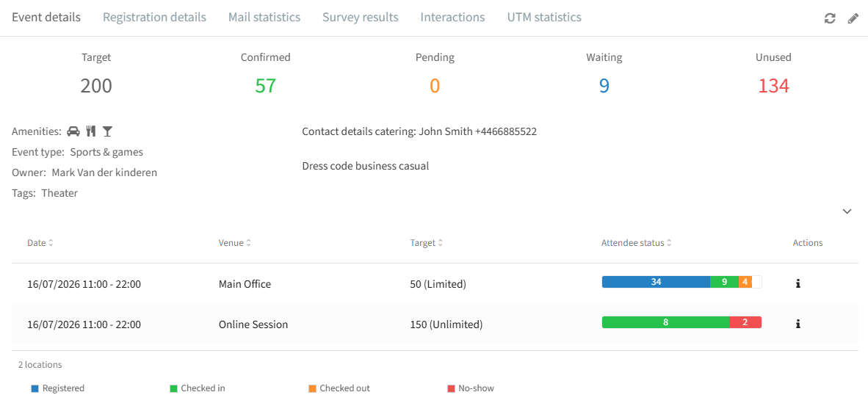
Task: Open the Registration details tab
Action: 154,17
